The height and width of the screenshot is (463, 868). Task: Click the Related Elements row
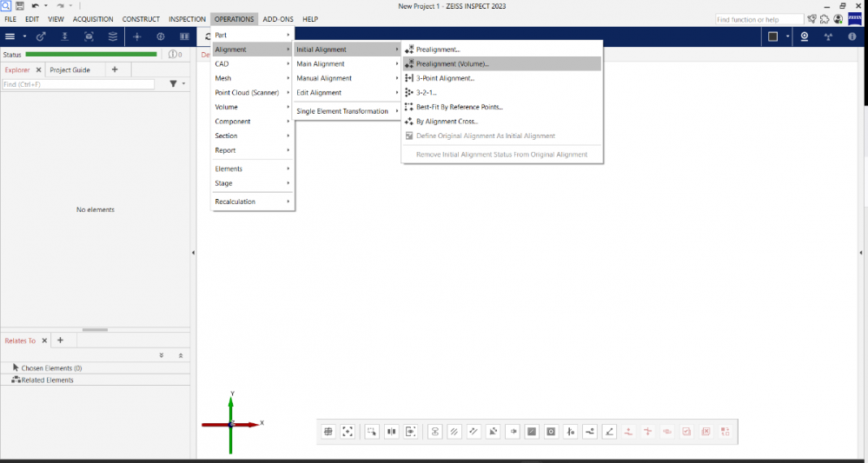pyautogui.click(x=96, y=380)
